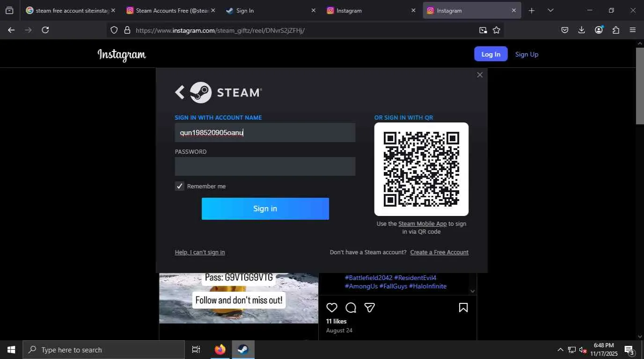Reload the current page

[x=45, y=30]
